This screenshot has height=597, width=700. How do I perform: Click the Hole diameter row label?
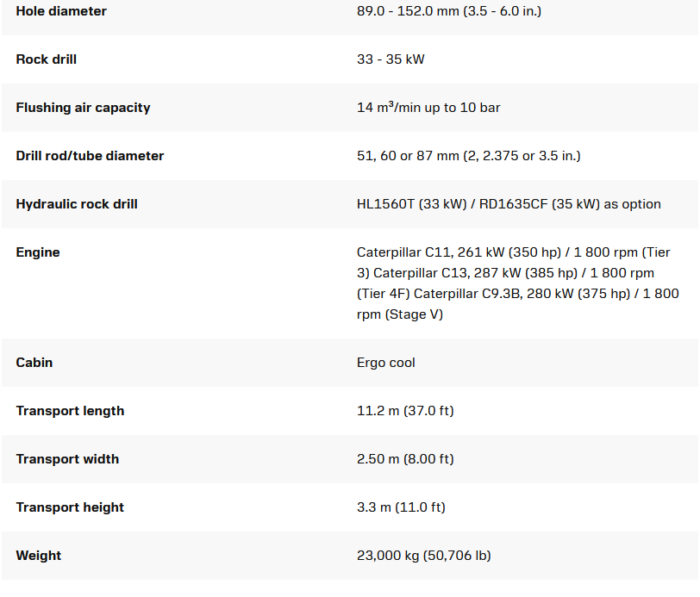tap(61, 11)
